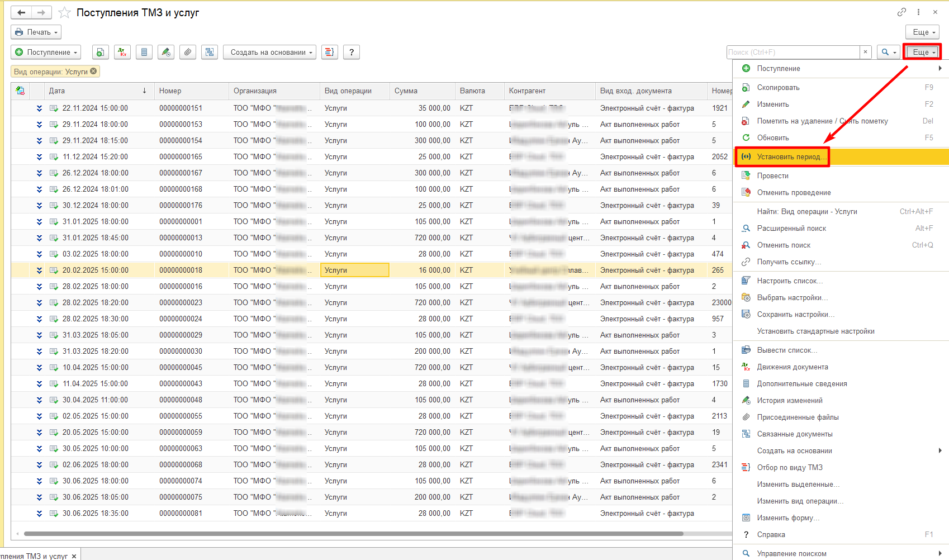Click the Дт/Кт document movements toolbar icon
Viewport: 949px width, 560px height.
[x=122, y=52]
